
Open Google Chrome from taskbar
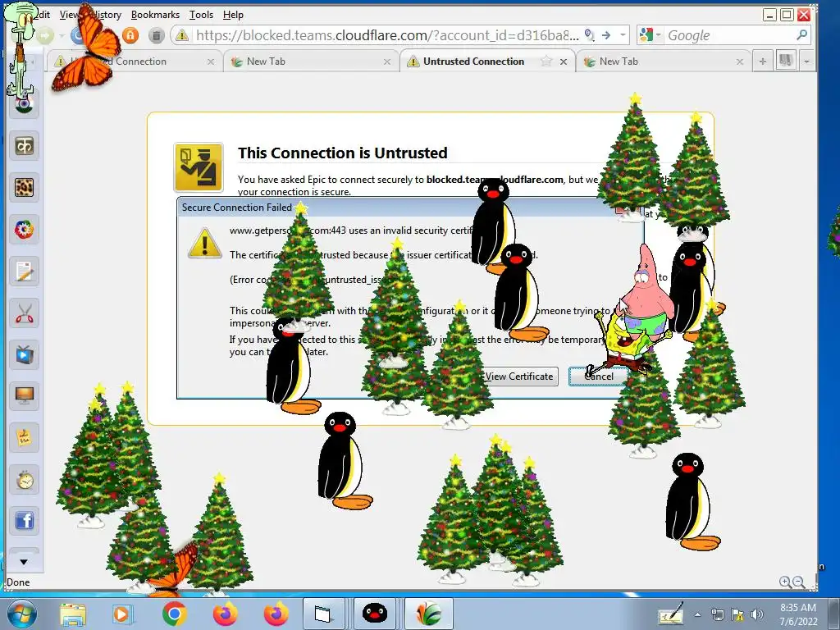pos(174,614)
